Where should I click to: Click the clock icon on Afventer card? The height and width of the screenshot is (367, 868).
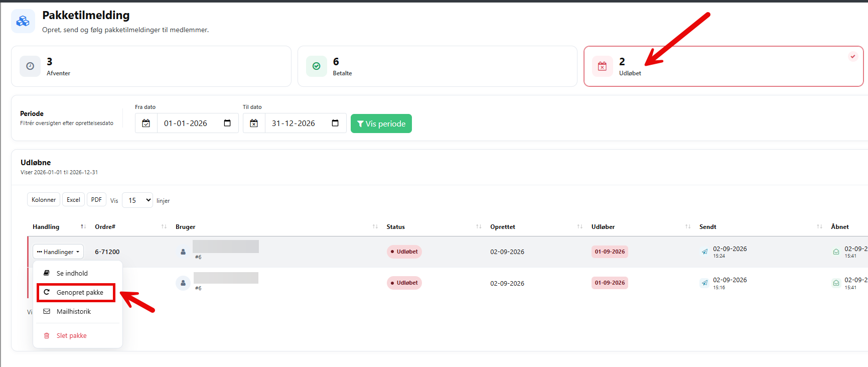[30, 66]
